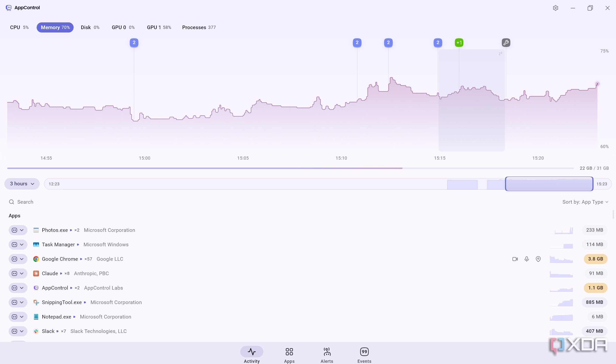Click the Google Chrome app icon

click(36, 259)
